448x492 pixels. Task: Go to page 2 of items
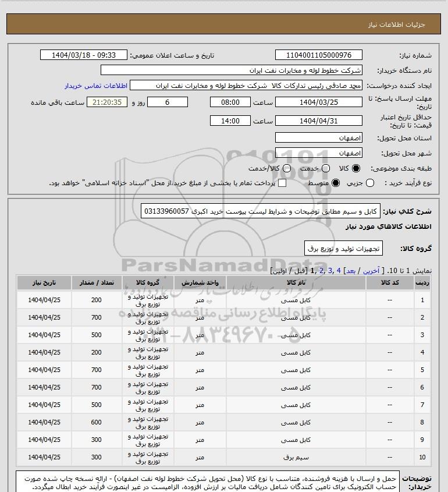click(322, 271)
